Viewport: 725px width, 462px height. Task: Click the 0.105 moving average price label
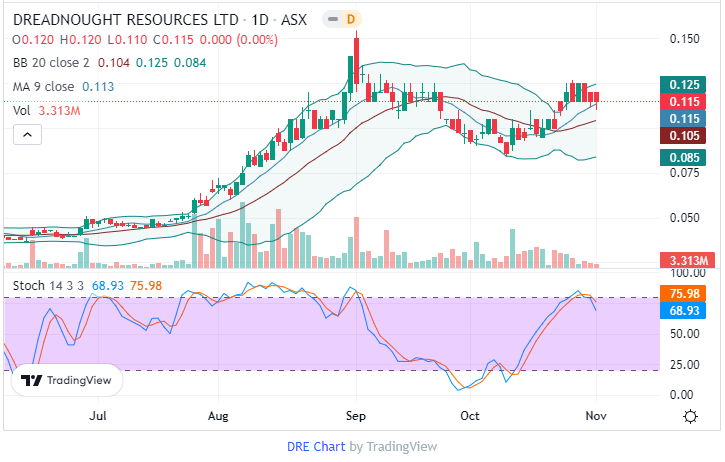coord(683,136)
